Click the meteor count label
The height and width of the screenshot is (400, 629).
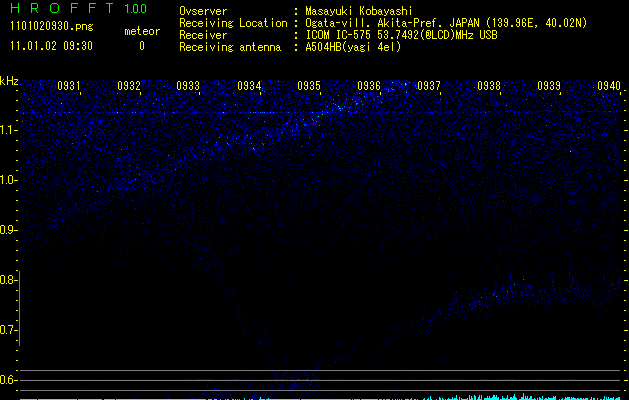click(142, 31)
